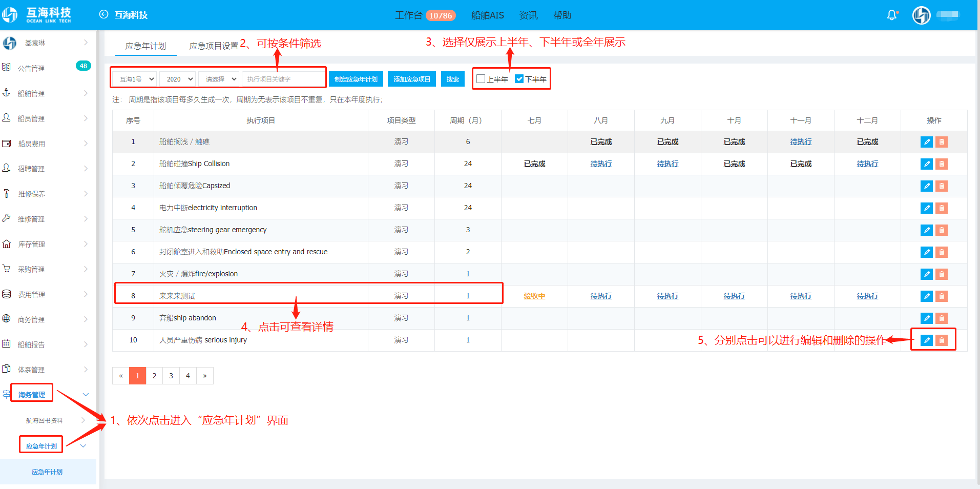Edit row 3 Capsized entry
The width and height of the screenshot is (980, 489).
[926, 186]
